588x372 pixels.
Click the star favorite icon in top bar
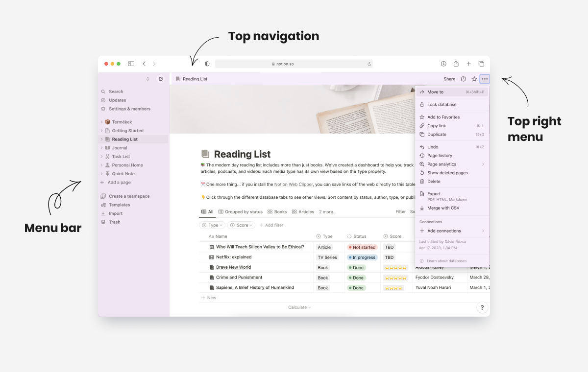474,79
